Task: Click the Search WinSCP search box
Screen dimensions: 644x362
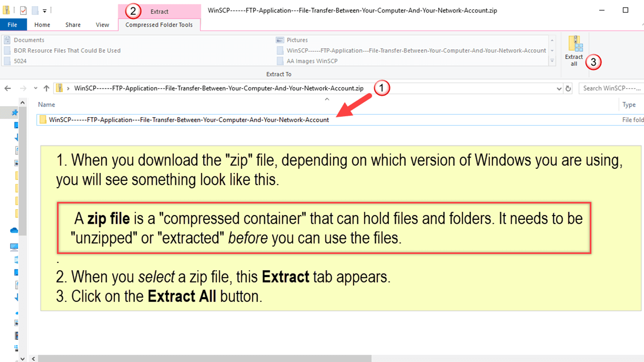Action: coord(612,88)
